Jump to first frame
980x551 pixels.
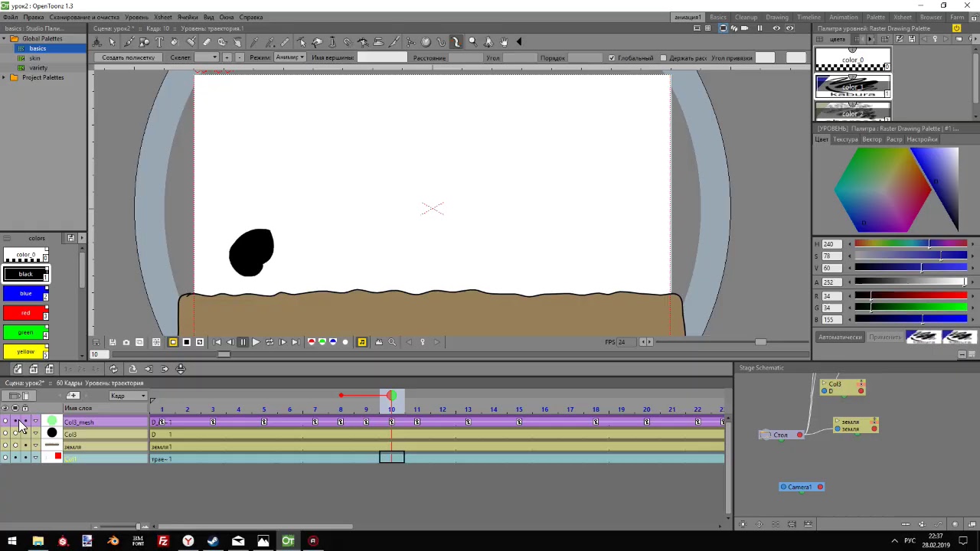tap(217, 342)
